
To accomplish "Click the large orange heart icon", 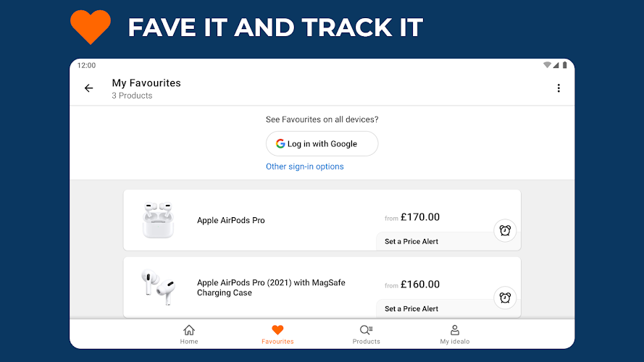I will (x=91, y=27).
